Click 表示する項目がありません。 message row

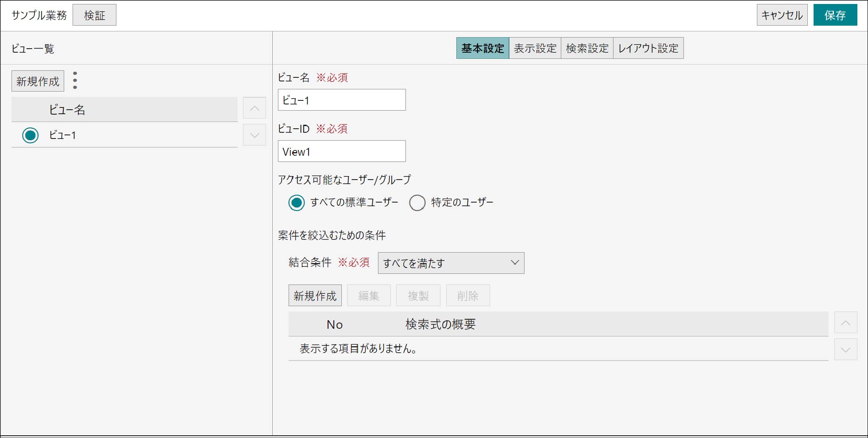tap(558, 349)
